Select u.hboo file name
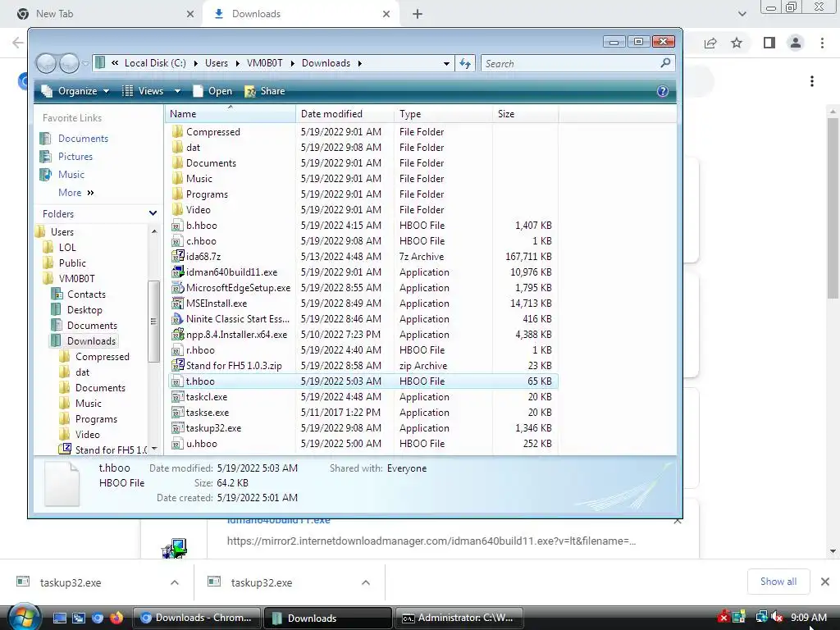 [x=202, y=444]
